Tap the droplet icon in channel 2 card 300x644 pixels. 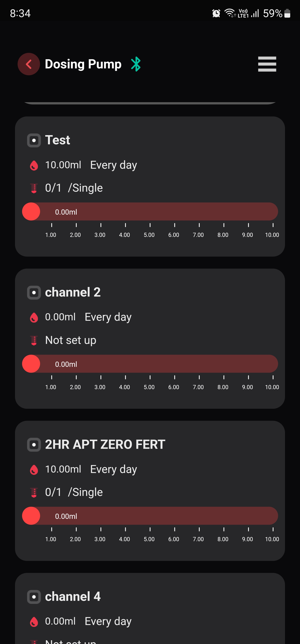point(34,317)
